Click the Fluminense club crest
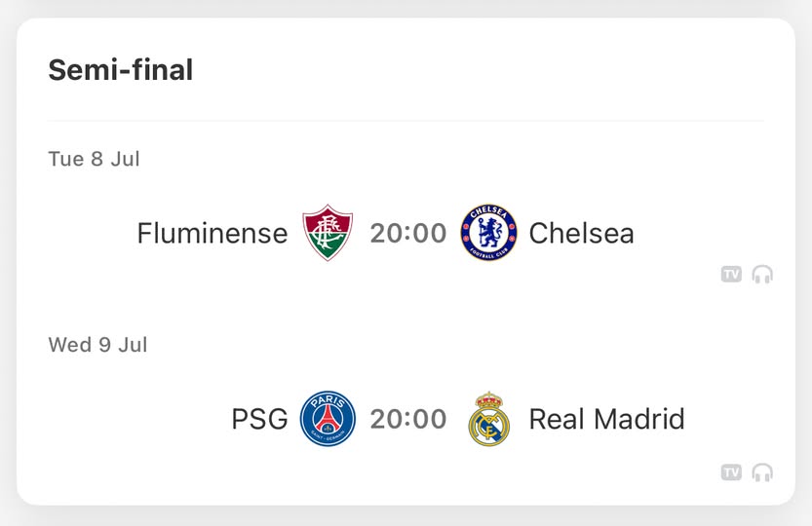 coord(328,233)
